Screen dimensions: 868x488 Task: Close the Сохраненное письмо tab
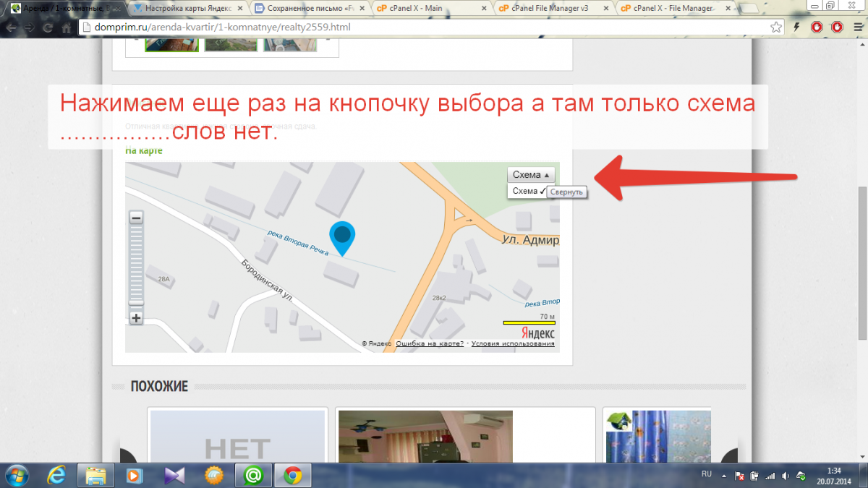pos(361,9)
